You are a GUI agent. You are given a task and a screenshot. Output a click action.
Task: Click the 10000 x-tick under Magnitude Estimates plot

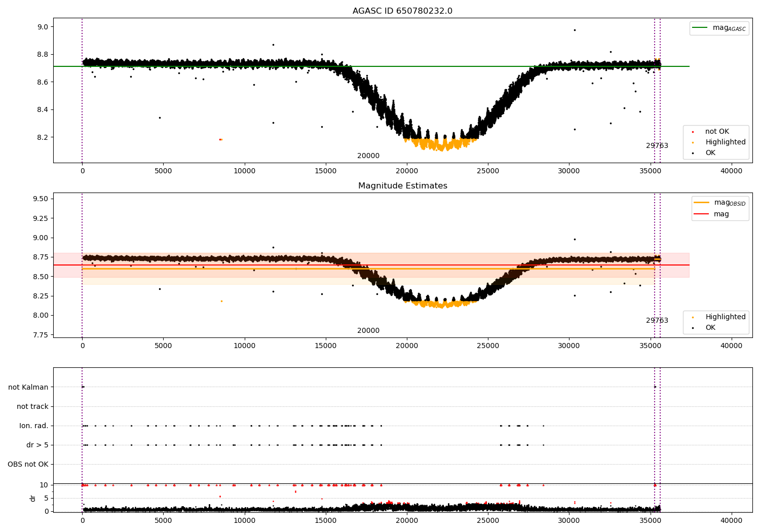pyautogui.click(x=244, y=346)
